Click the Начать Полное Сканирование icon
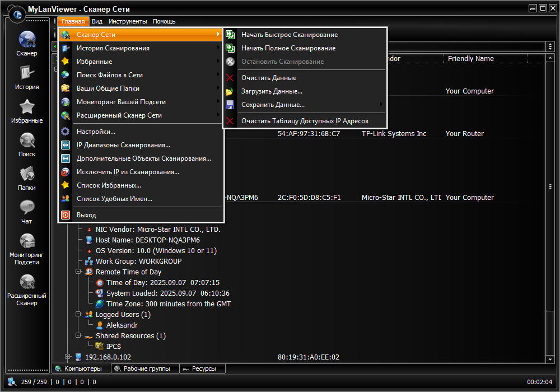 pyautogui.click(x=230, y=48)
